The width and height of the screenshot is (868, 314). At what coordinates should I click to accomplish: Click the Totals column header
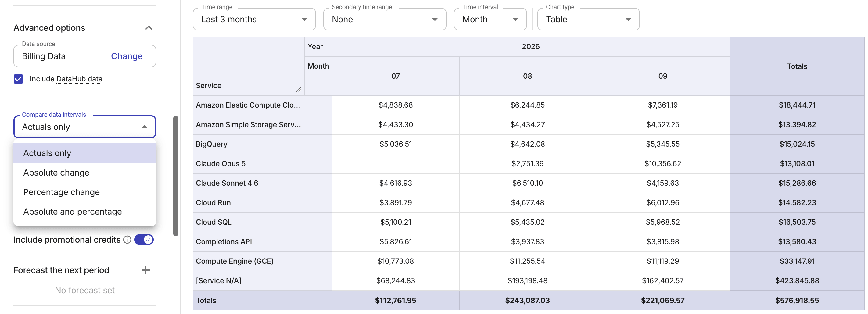pyautogui.click(x=797, y=66)
